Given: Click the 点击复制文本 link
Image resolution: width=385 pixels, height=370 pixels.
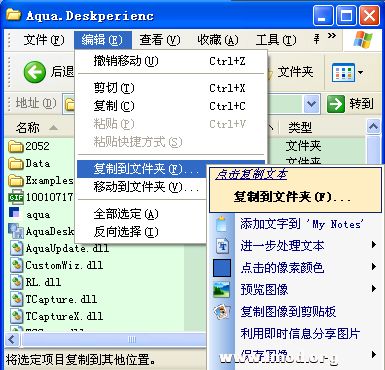Looking at the screenshot, I should (x=251, y=174).
